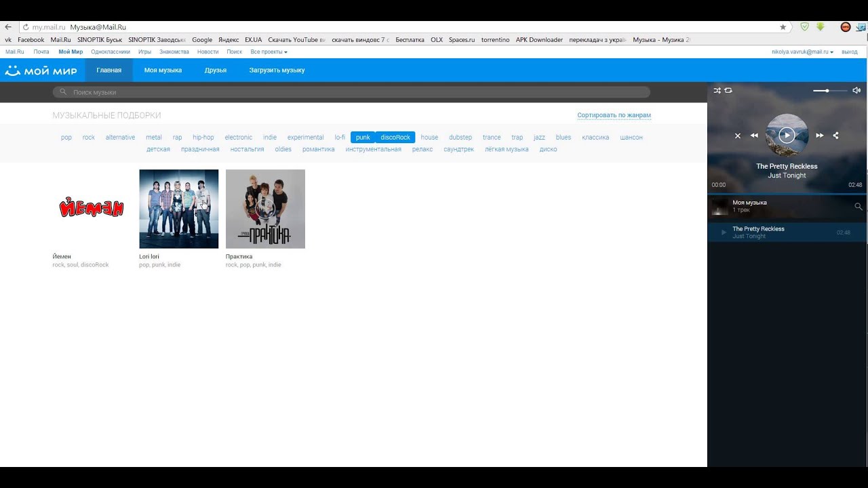Click the выход logout link
This screenshot has height=488, width=868.
coord(849,52)
